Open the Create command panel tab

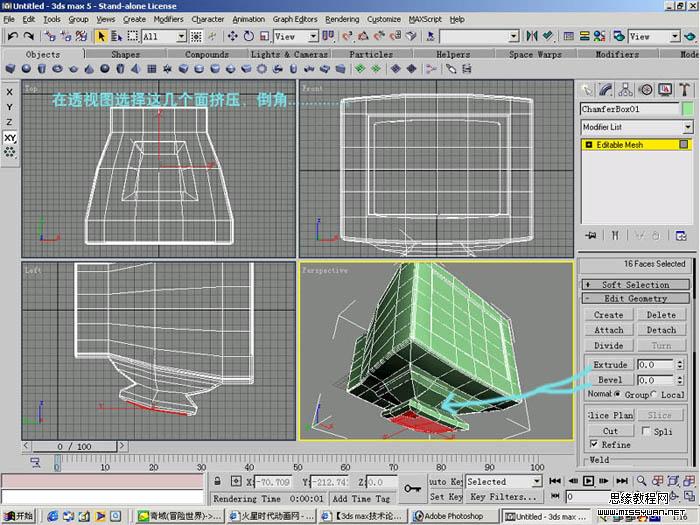click(x=587, y=90)
